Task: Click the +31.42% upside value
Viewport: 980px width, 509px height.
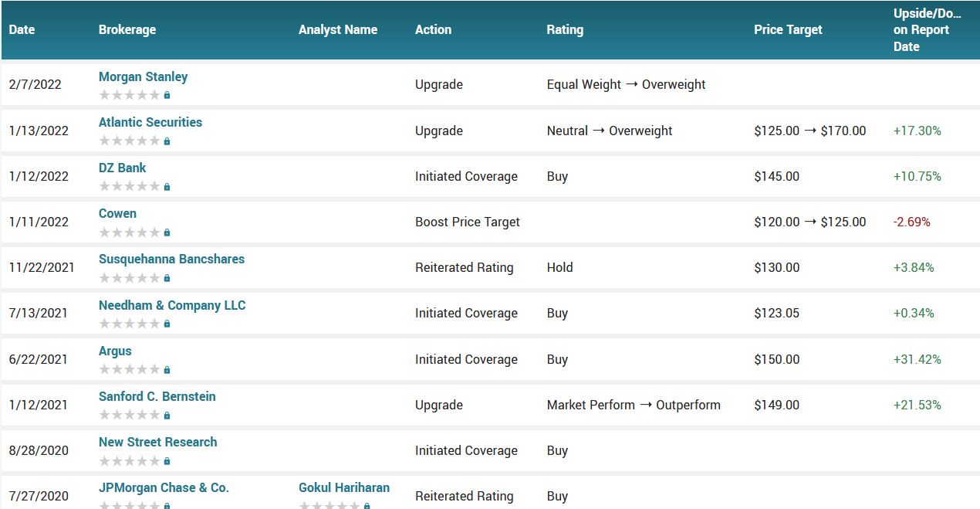Action: click(x=917, y=359)
